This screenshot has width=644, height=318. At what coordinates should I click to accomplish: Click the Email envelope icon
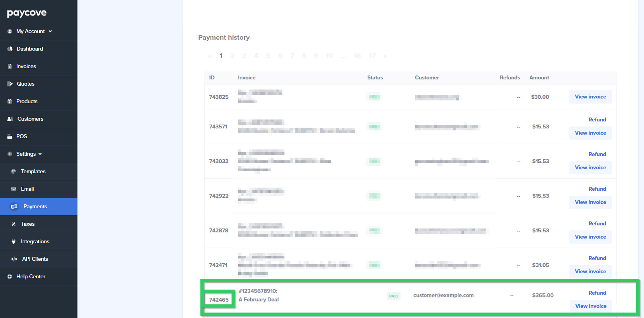tap(14, 189)
